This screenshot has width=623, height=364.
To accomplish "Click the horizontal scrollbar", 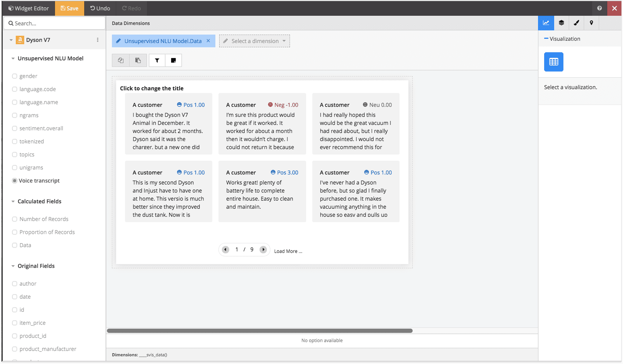I will pos(260,331).
